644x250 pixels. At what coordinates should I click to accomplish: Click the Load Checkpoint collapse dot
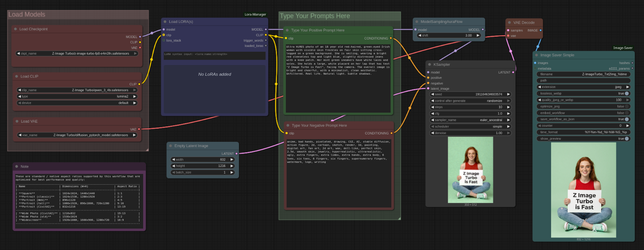(x=15, y=29)
